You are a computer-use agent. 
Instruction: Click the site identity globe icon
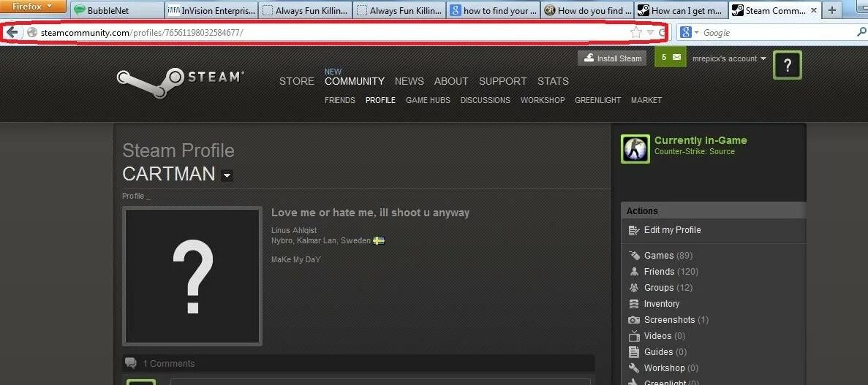coord(32,33)
